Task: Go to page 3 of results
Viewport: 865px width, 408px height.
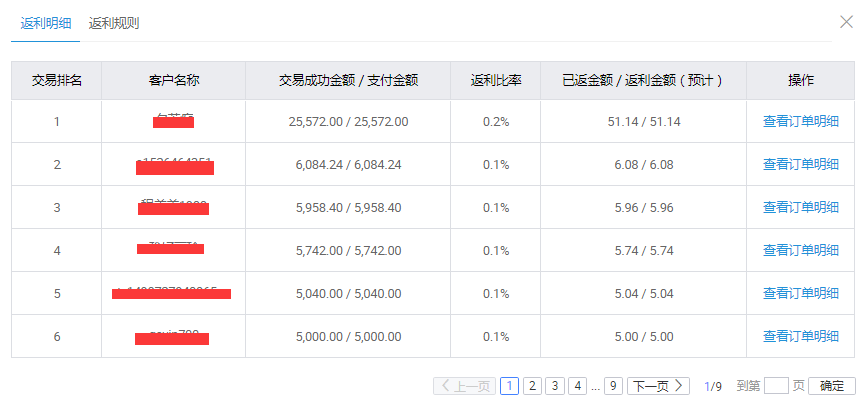Action: (x=555, y=386)
